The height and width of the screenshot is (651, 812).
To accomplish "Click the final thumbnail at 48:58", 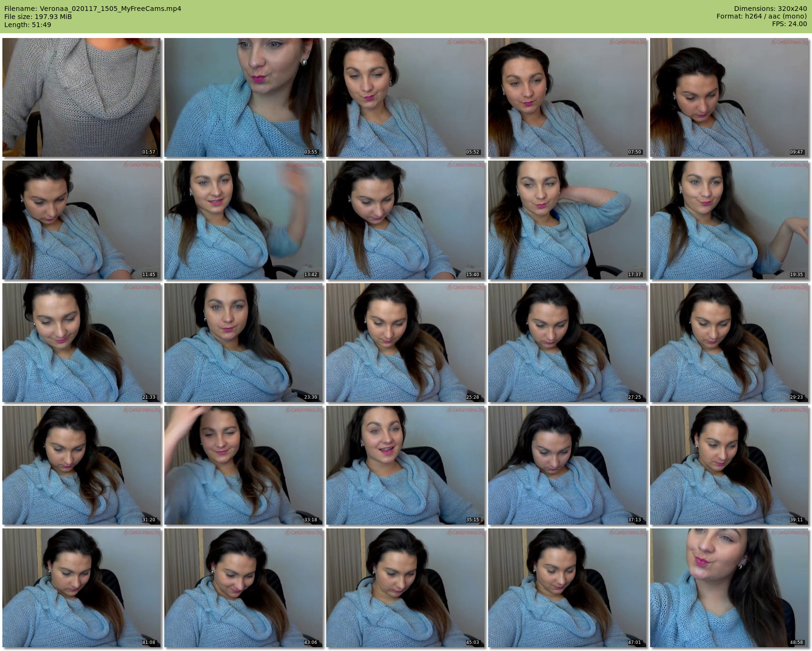I will pyautogui.click(x=729, y=588).
